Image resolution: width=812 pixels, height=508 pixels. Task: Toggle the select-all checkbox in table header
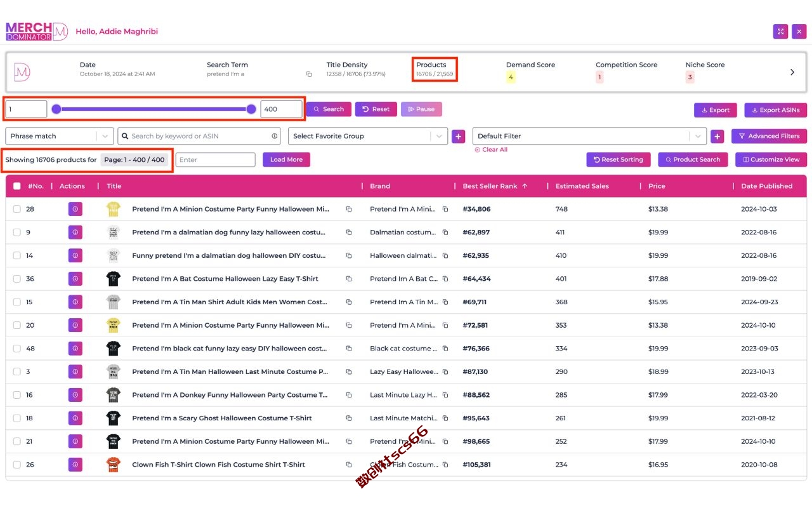coord(17,186)
